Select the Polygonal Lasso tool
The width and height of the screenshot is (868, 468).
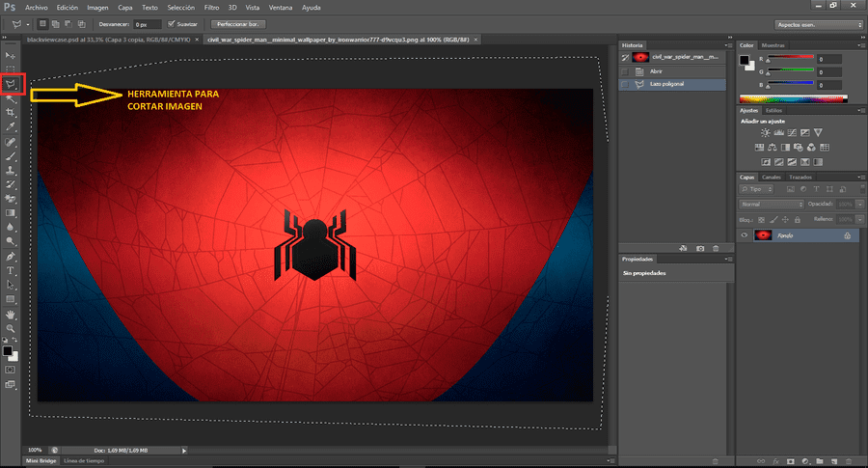coord(11,84)
